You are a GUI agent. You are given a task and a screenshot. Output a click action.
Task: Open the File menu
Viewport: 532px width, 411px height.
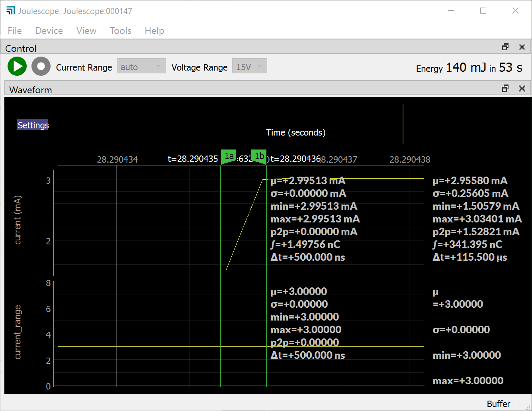(x=14, y=31)
